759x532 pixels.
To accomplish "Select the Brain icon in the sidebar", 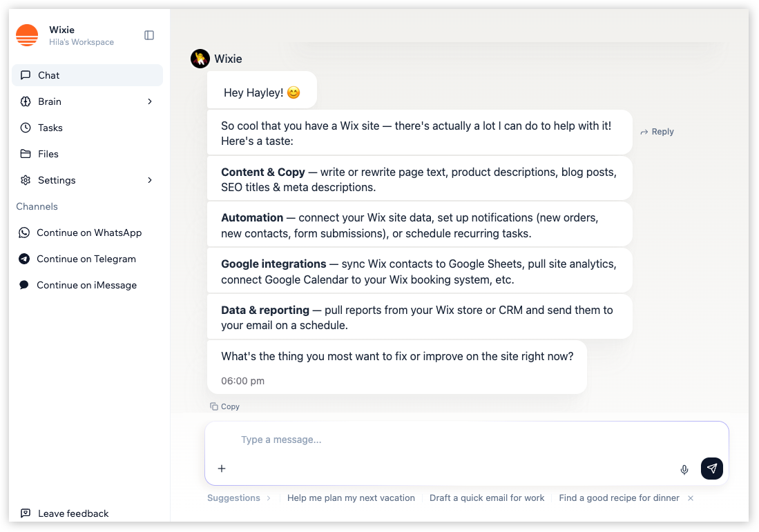I will [x=26, y=101].
